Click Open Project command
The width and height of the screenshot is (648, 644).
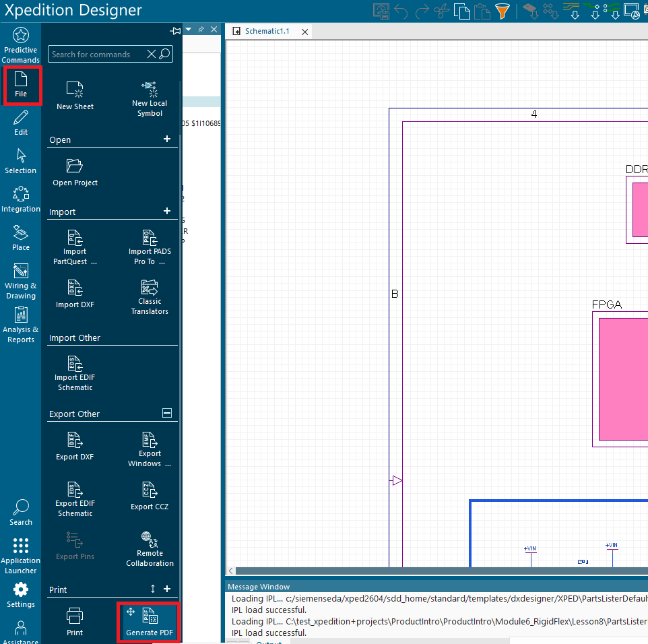pos(75,172)
